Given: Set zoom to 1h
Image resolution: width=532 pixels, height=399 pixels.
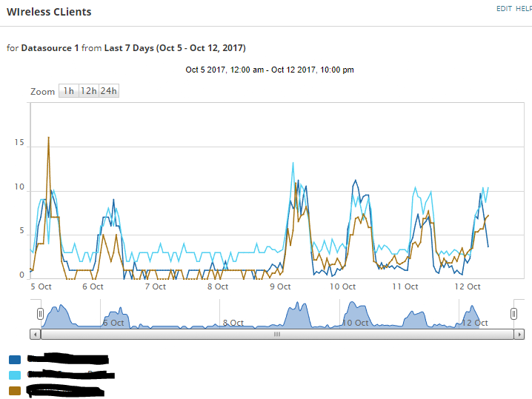Looking at the screenshot, I should pyautogui.click(x=69, y=91).
